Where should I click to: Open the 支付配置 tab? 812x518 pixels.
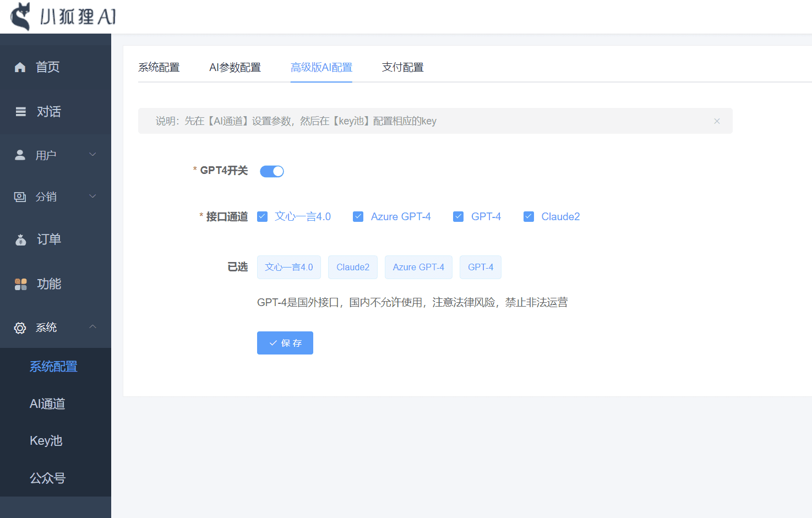click(x=402, y=67)
